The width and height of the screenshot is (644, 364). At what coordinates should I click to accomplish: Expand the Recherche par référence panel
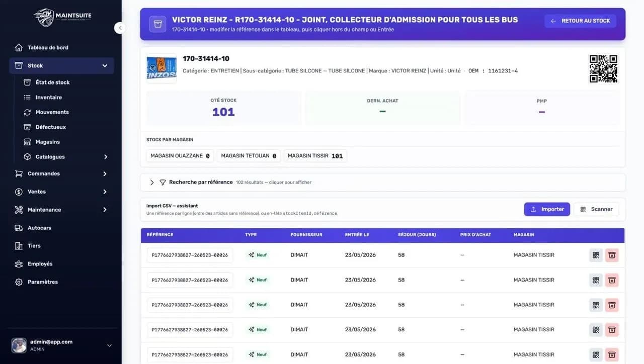click(152, 183)
